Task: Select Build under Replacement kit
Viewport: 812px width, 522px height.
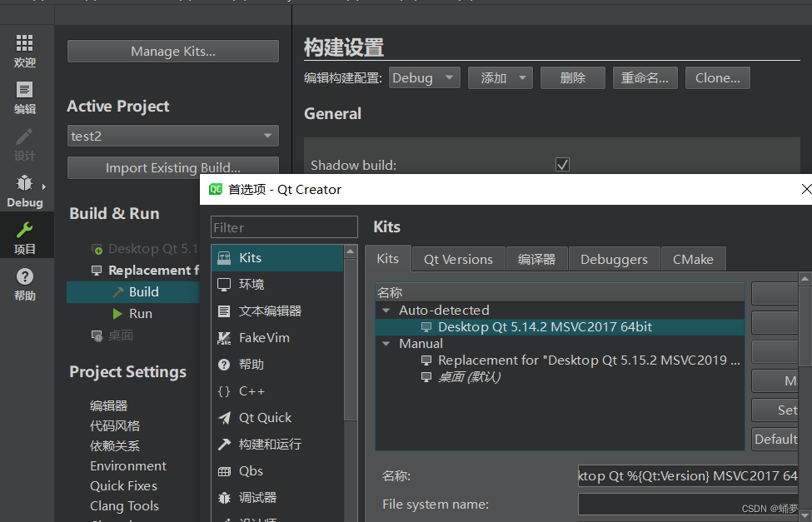Action: 133,292
